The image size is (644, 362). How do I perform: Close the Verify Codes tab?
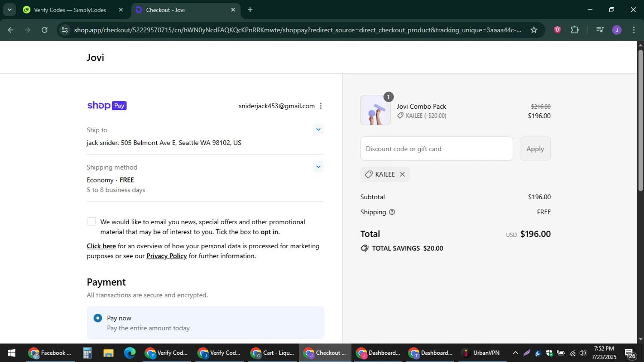coord(121,10)
